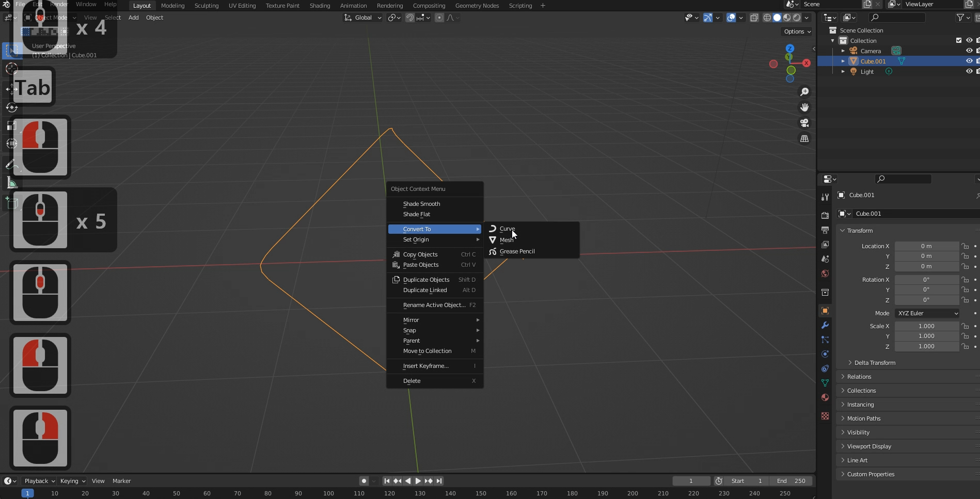Image resolution: width=980 pixels, height=499 pixels.
Task: Open the Output properties tab
Action: pos(825,230)
